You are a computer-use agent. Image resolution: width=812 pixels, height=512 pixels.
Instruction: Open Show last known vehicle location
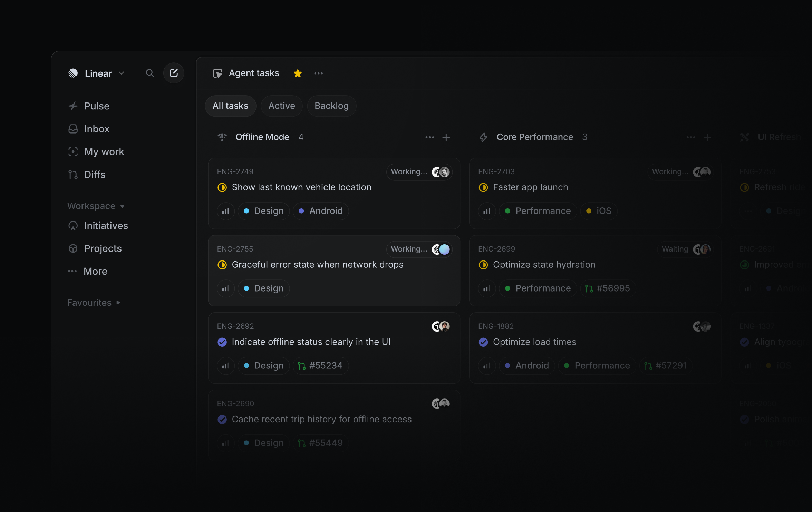coord(301,187)
